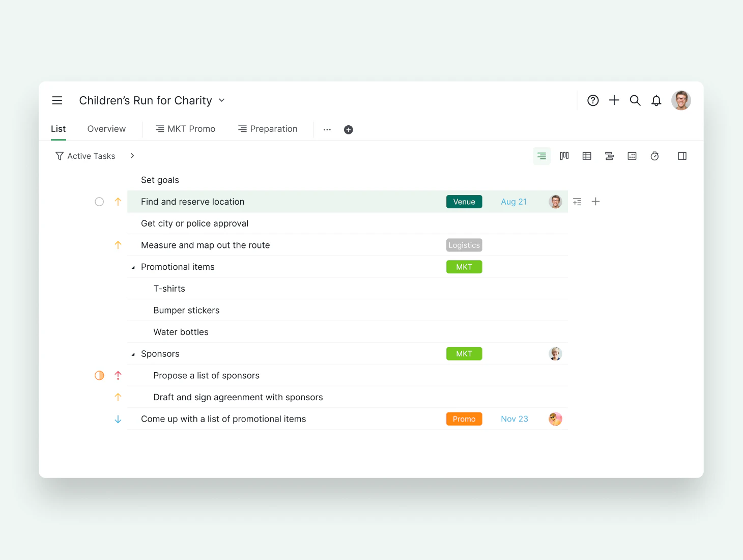Open the time tracking stopwatch view
Viewport: 743px width, 560px height.
click(655, 156)
